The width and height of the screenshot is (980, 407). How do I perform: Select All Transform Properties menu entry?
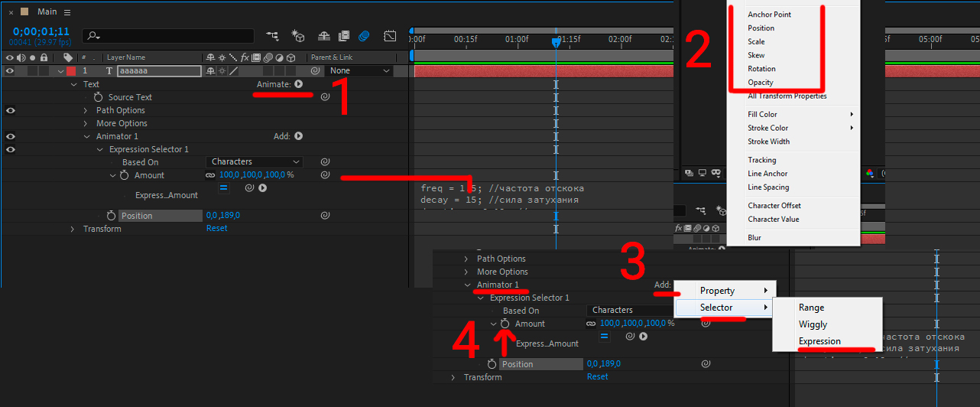[787, 96]
